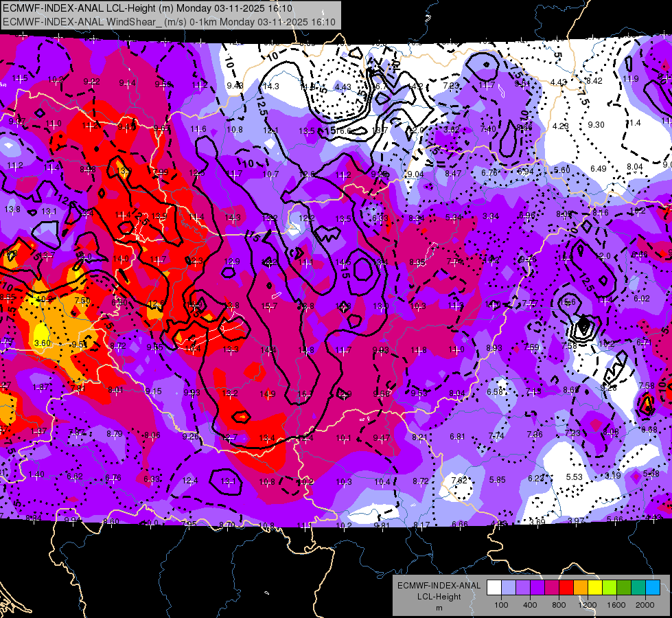Click the white swatch in the LCL-Height legend
The width and height of the screenshot is (672, 618).
coord(494,588)
